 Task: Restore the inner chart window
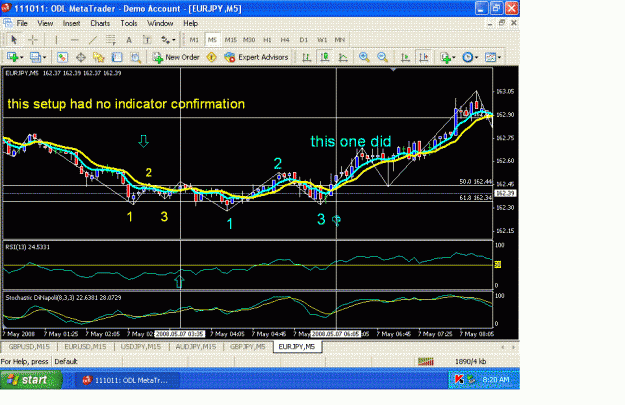click(501, 23)
